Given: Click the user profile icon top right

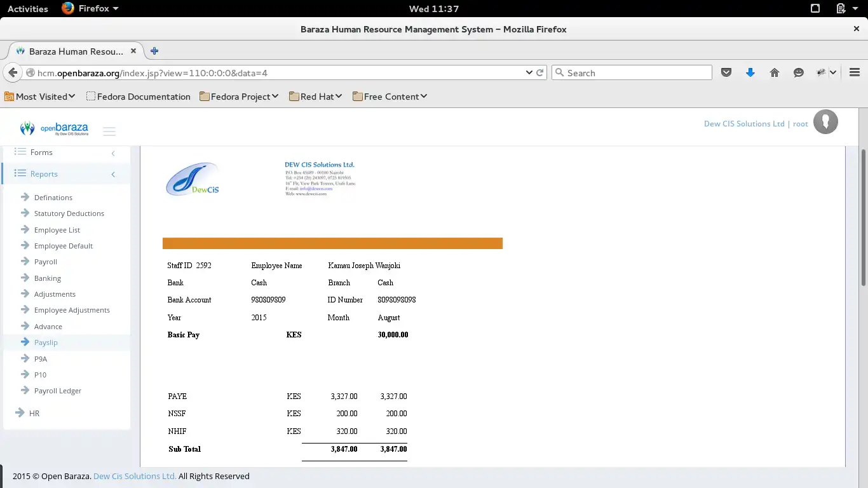Looking at the screenshot, I should click(x=825, y=121).
